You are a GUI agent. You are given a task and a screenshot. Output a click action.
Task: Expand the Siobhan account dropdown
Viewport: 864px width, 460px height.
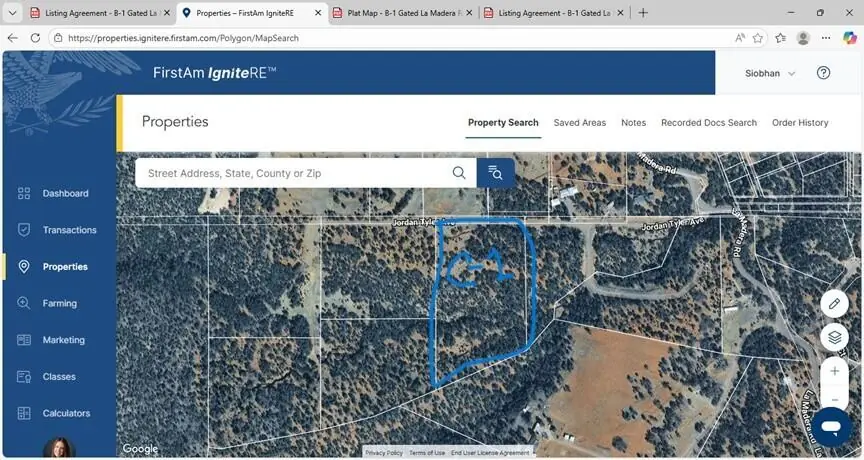(770, 73)
